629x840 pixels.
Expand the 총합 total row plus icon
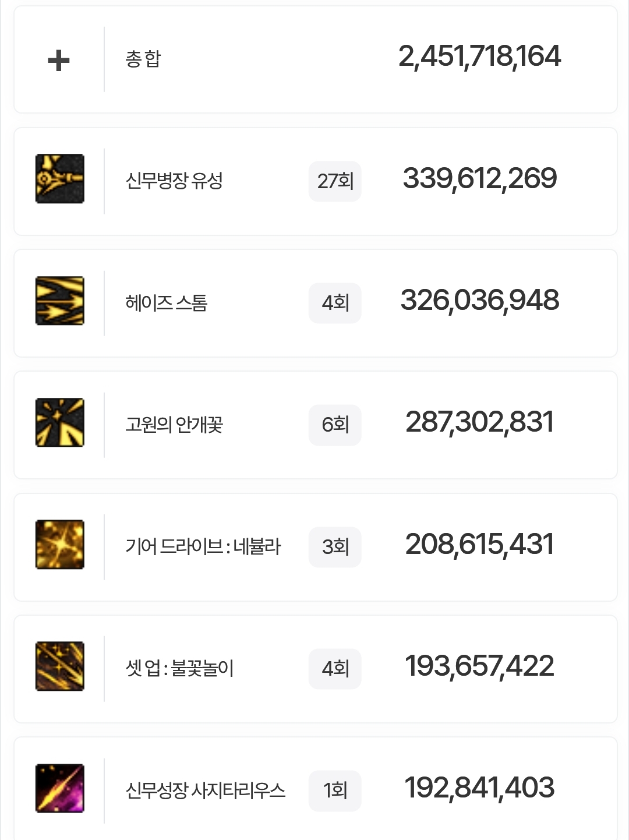[x=59, y=61]
